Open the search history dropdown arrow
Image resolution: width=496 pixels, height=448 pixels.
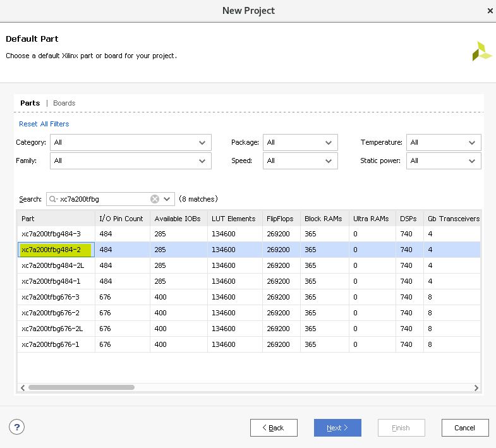[167, 199]
